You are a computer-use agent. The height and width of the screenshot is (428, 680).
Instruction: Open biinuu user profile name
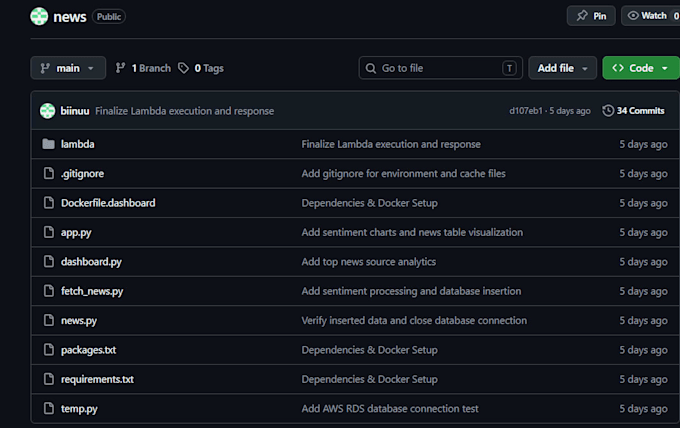tap(75, 111)
